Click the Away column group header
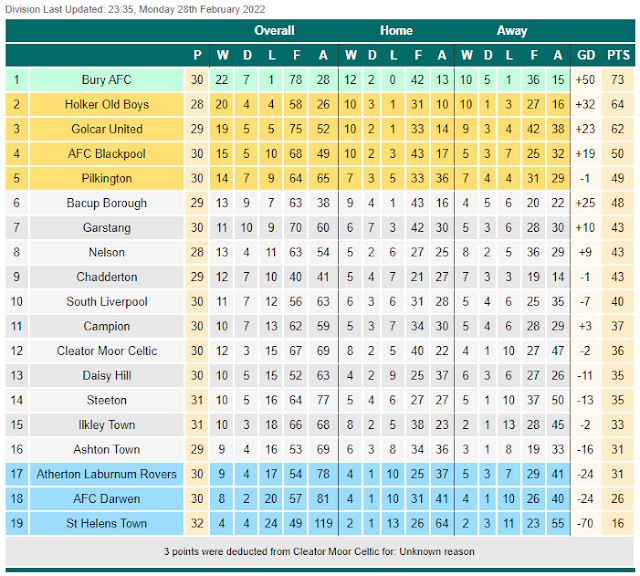This screenshot has height=576, width=640. coord(512,31)
